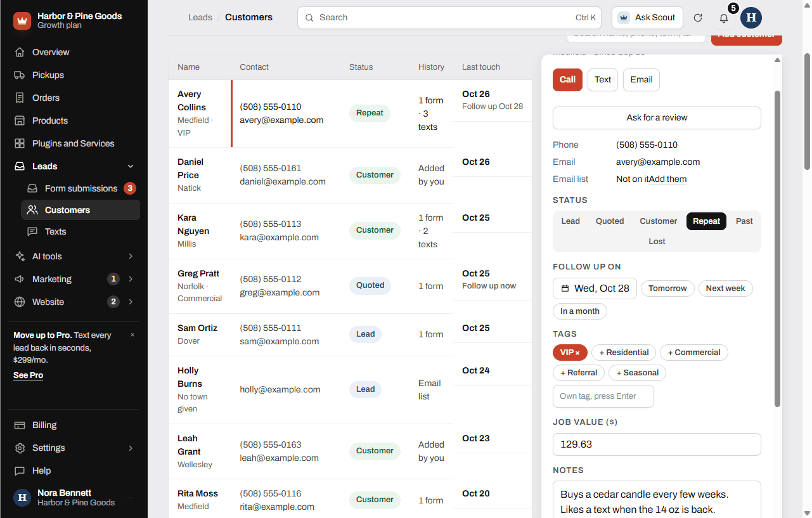Image resolution: width=812 pixels, height=518 pixels.
Task: Refresh the page with the reload icon
Action: pyautogui.click(x=698, y=18)
